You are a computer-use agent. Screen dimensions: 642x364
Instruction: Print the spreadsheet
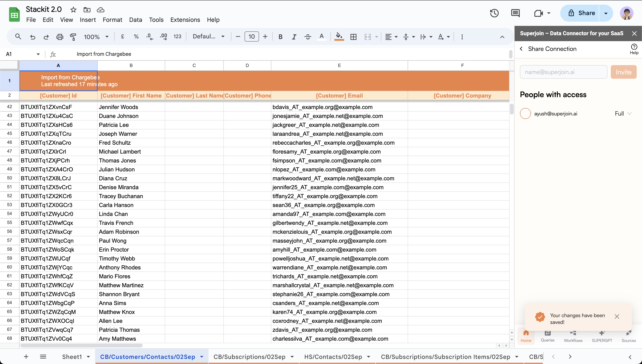tap(59, 37)
